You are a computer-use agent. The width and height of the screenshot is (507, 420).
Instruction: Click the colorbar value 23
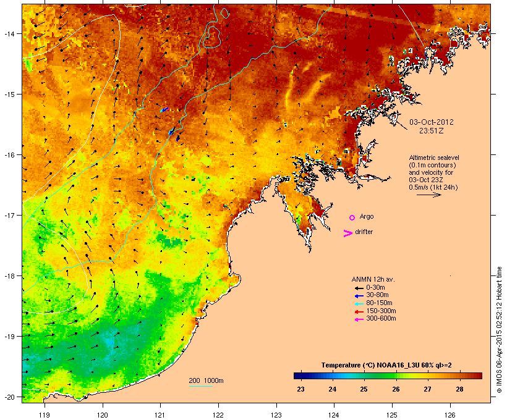coord(300,389)
